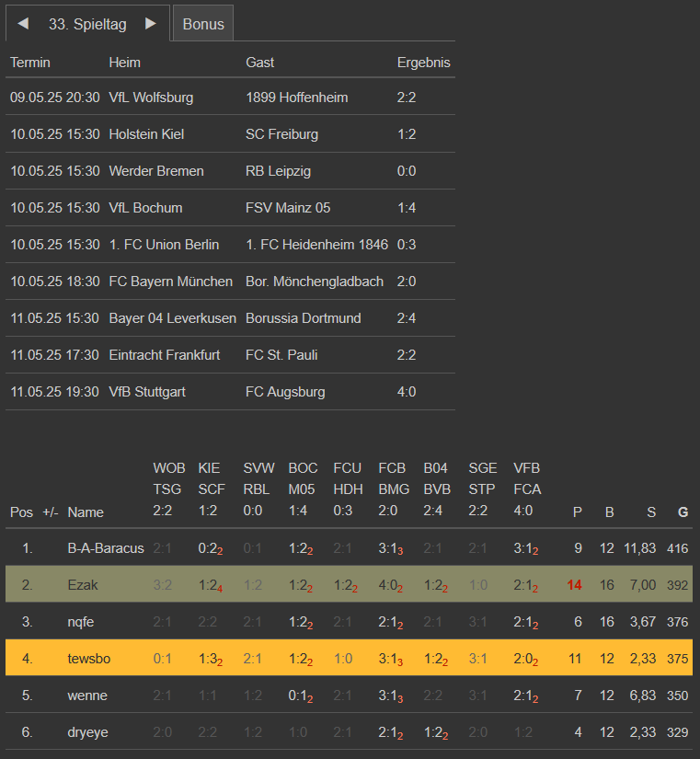Click the Name column header

coord(86,512)
